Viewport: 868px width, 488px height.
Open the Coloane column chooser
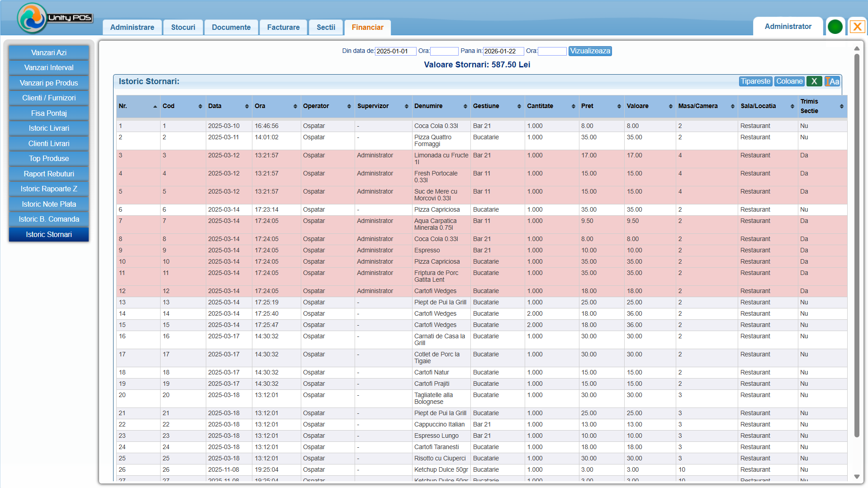[789, 81]
